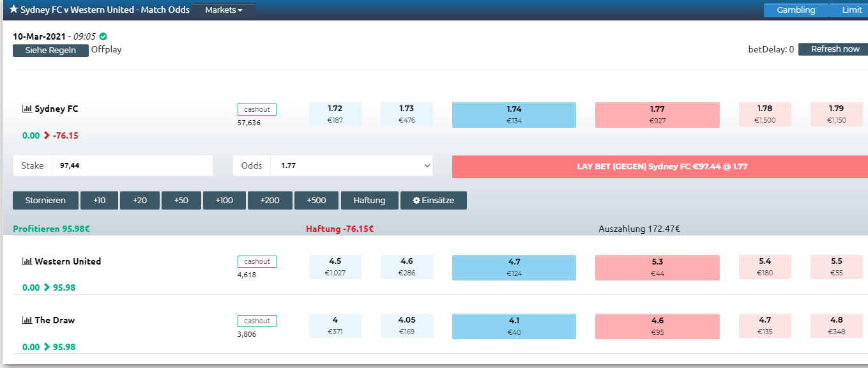This screenshot has width=868, height=368.
Task: Click the Western United matched volume 4,618
Action: click(x=247, y=275)
